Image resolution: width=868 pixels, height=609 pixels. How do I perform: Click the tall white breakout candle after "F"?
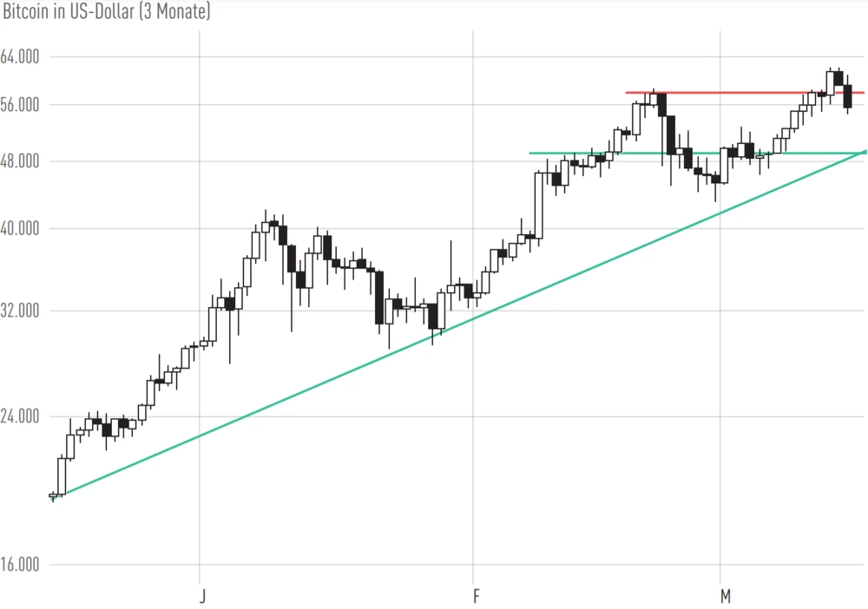coord(538,205)
